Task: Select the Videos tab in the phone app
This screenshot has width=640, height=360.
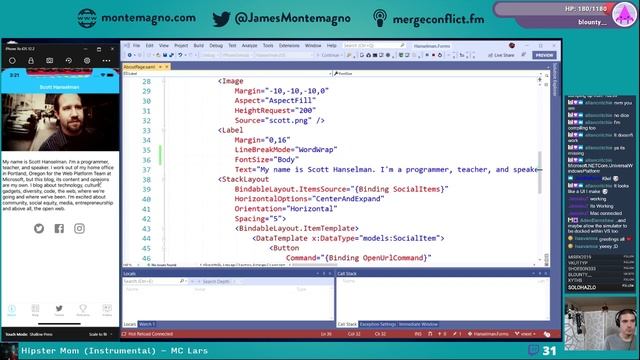Action: point(107,310)
